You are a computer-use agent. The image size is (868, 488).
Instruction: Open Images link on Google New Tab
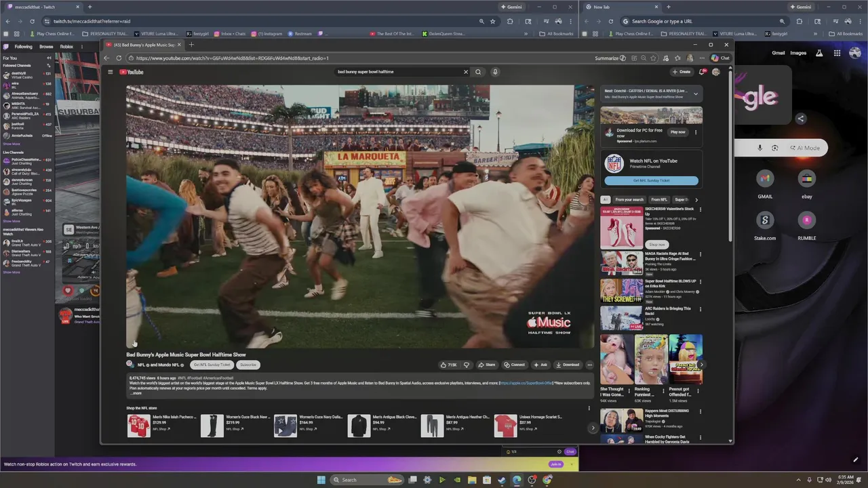point(798,53)
